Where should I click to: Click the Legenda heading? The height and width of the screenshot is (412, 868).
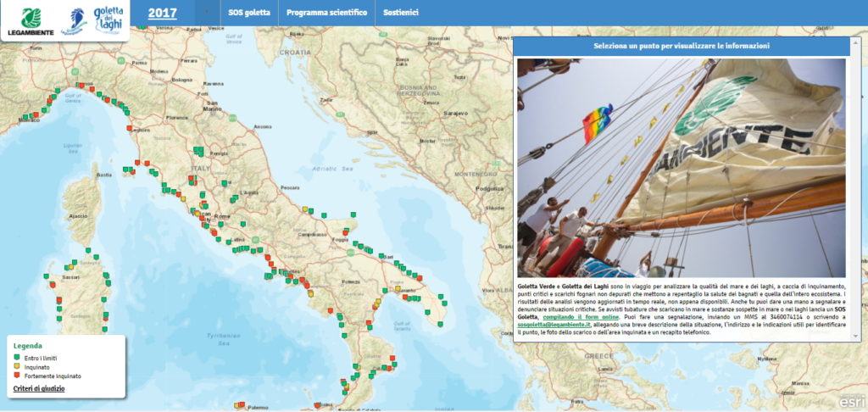(x=28, y=346)
